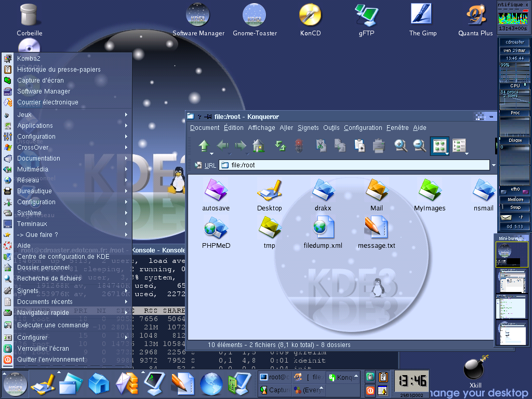Click the Cut toolbar icon in Konqueror

321,145
